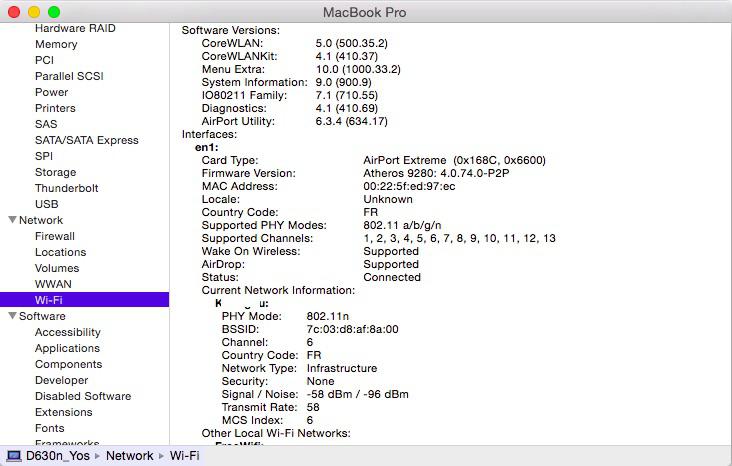Select the Software category label
The width and height of the screenshot is (732, 466).
[x=42, y=316]
